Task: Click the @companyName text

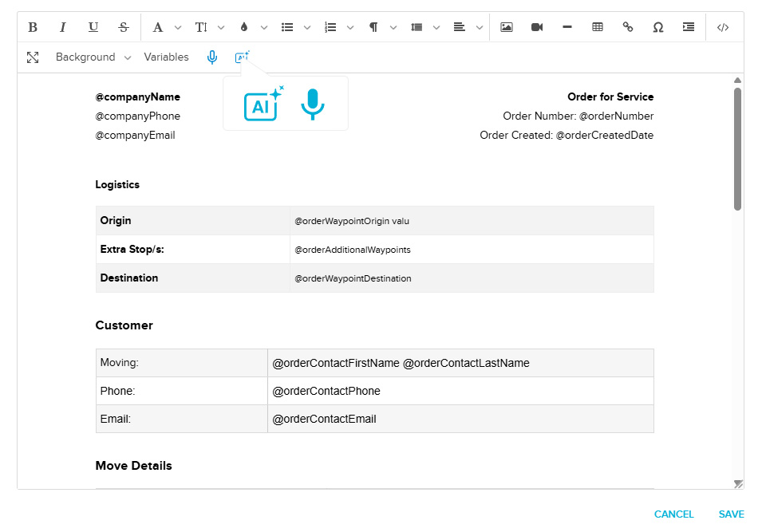Action: (137, 97)
